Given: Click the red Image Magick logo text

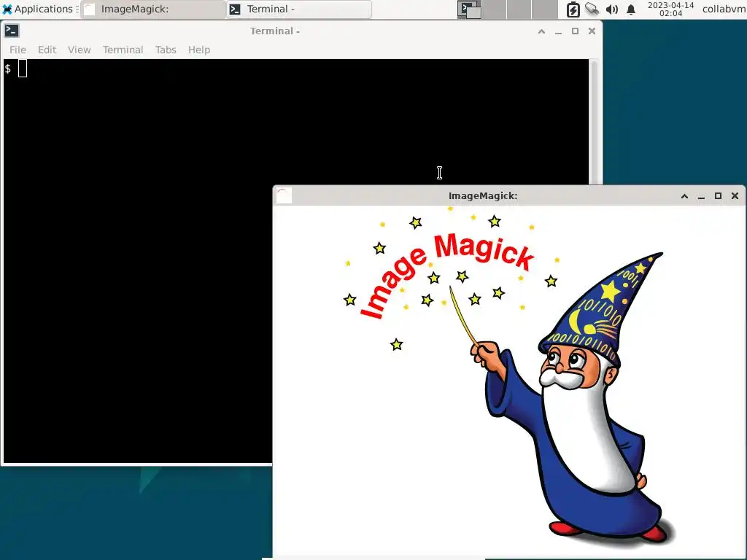Looking at the screenshot, I should (x=447, y=275).
